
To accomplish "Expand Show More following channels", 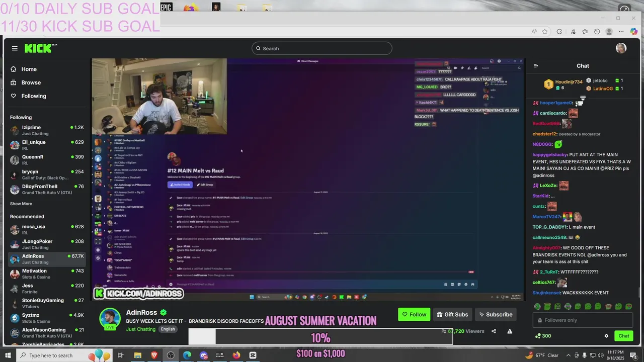I will (21, 204).
